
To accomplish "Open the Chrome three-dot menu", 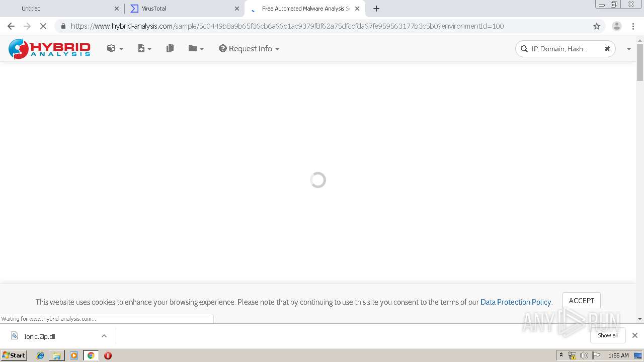I will 633,26.
